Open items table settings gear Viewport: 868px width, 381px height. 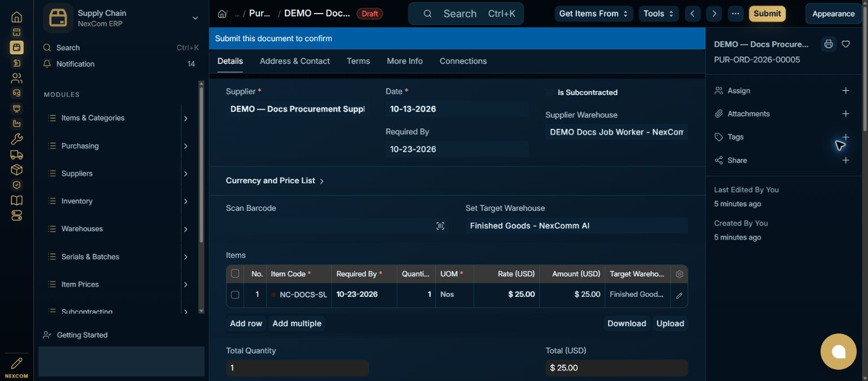679,274
